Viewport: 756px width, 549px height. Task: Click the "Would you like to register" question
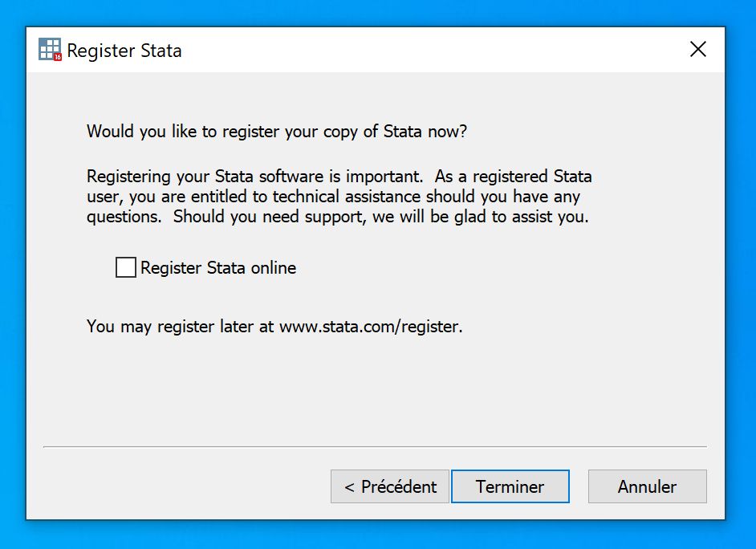pos(277,131)
